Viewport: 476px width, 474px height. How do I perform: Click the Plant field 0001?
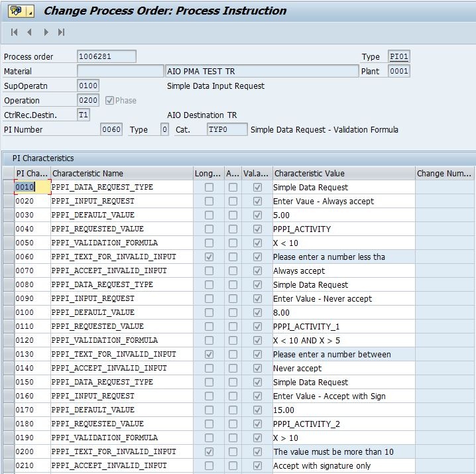click(x=399, y=71)
